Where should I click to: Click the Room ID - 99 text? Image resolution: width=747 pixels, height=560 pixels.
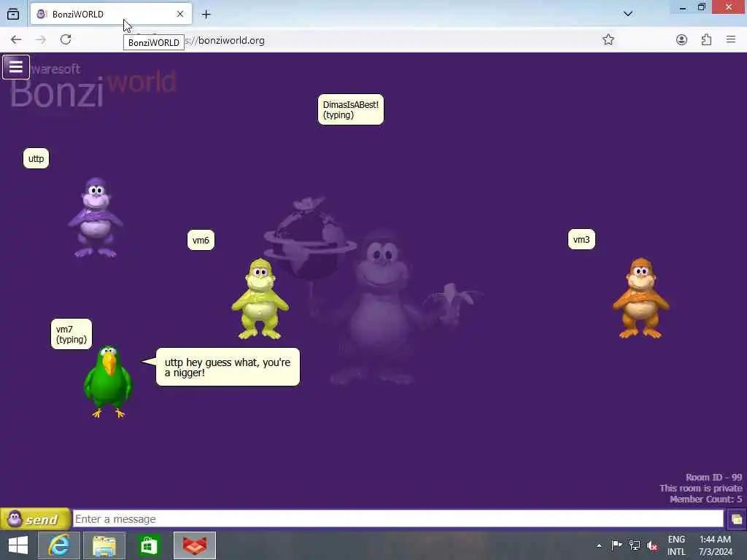713,477
